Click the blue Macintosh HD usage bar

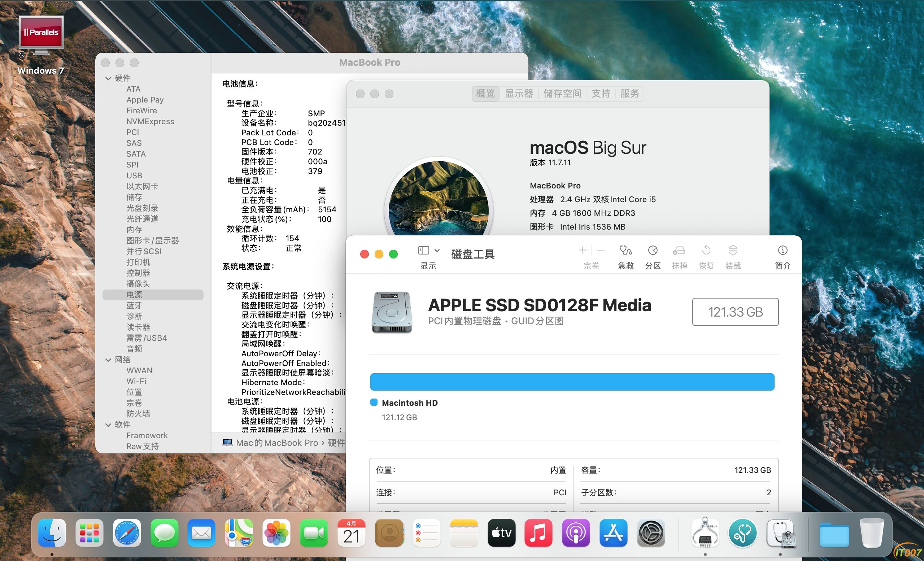[572, 382]
